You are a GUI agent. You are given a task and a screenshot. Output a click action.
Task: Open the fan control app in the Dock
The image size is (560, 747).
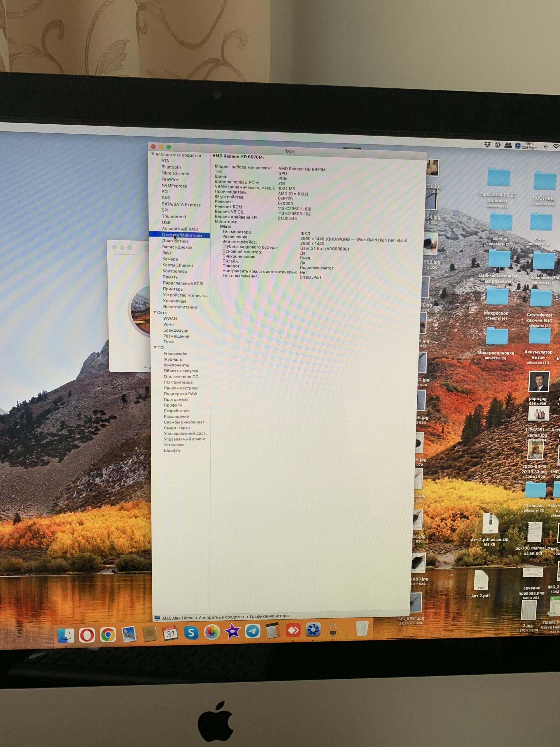pos(313,629)
